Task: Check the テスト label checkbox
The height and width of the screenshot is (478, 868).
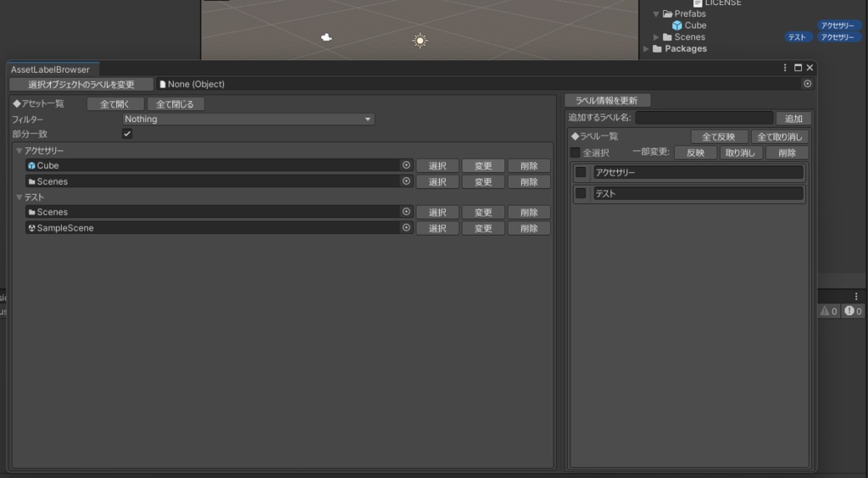Action: click(x=581, y=193)
